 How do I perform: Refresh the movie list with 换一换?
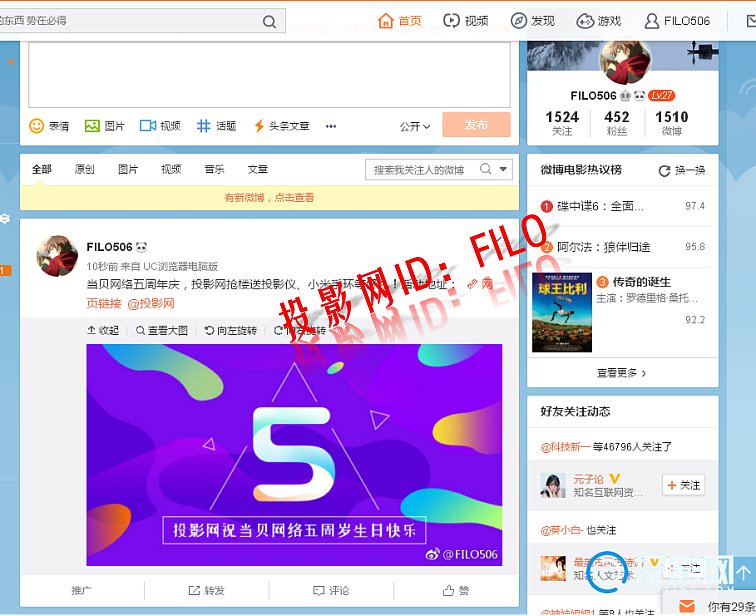(682, 170)
